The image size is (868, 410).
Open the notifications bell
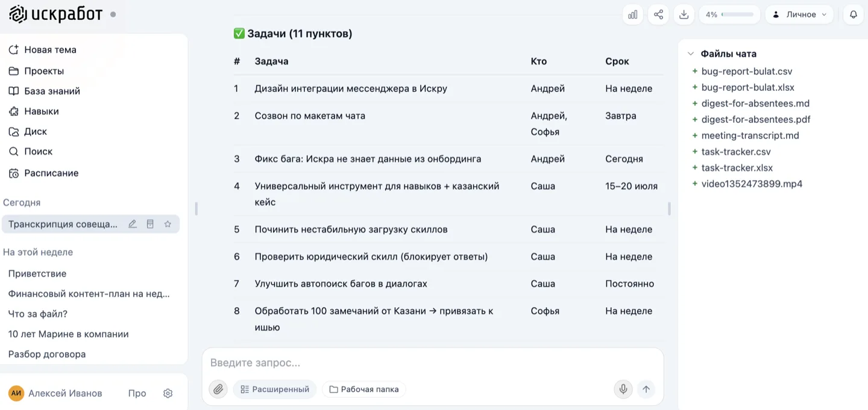coord(854,14)
